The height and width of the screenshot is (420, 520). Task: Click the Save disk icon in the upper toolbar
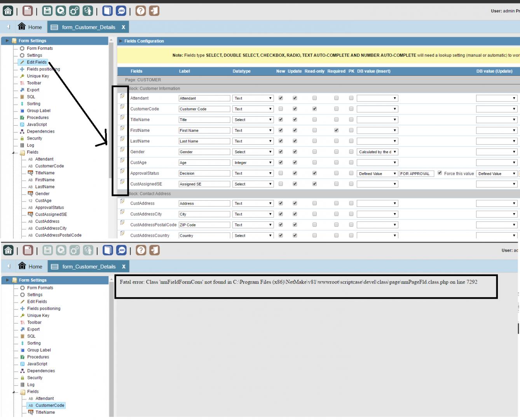pos(47,11)
